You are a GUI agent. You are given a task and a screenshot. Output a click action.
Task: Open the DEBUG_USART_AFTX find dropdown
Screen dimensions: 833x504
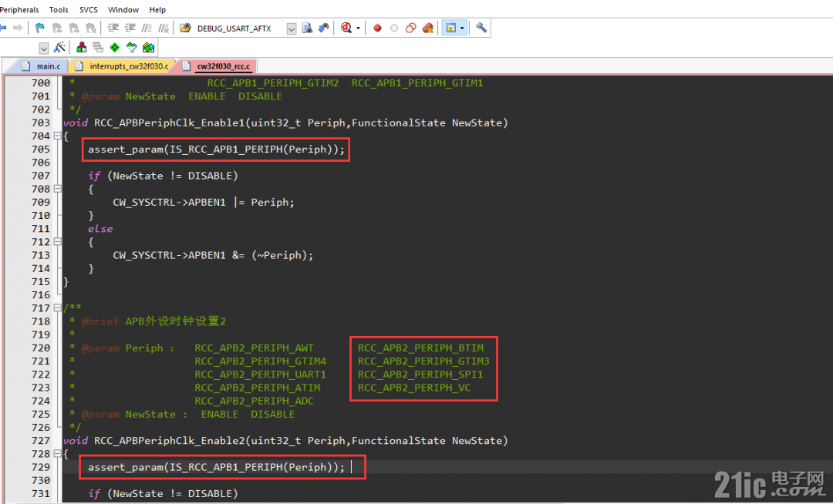291,29
